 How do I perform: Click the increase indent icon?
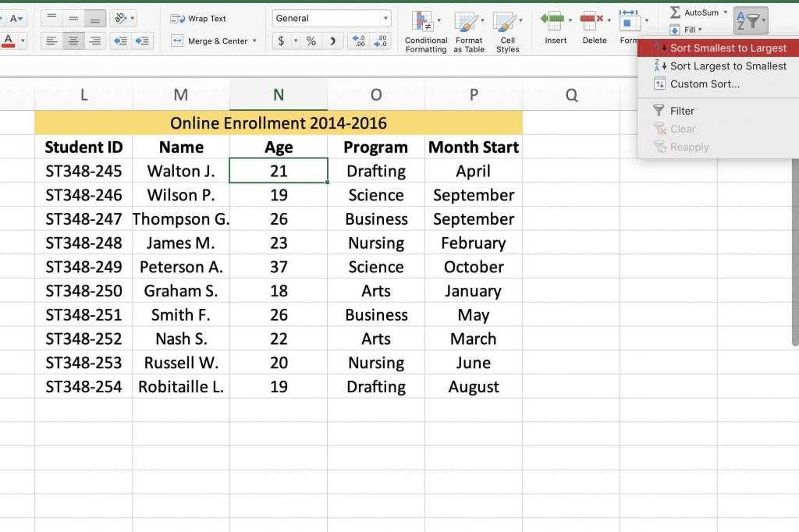pyautogui.click(x=143, y=41)
